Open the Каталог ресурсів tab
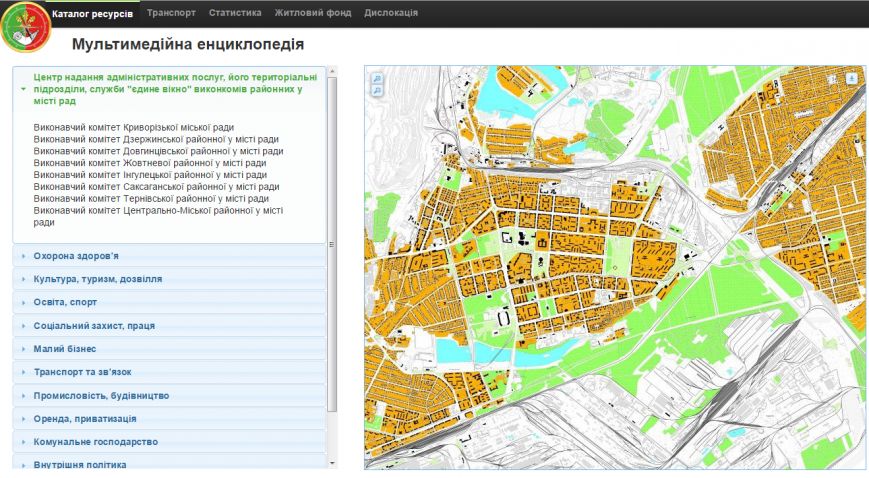Viewport: 869px width, 478px height. click(93, 13)
